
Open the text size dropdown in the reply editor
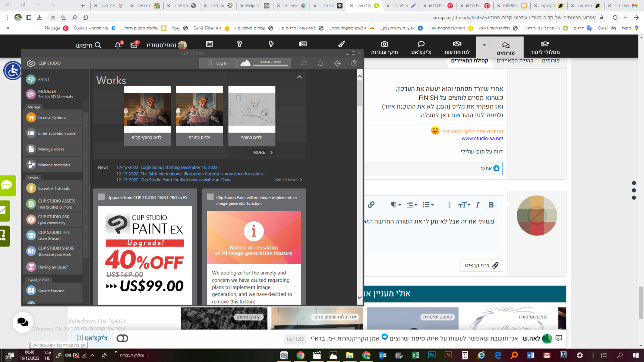tap(464, 204)
